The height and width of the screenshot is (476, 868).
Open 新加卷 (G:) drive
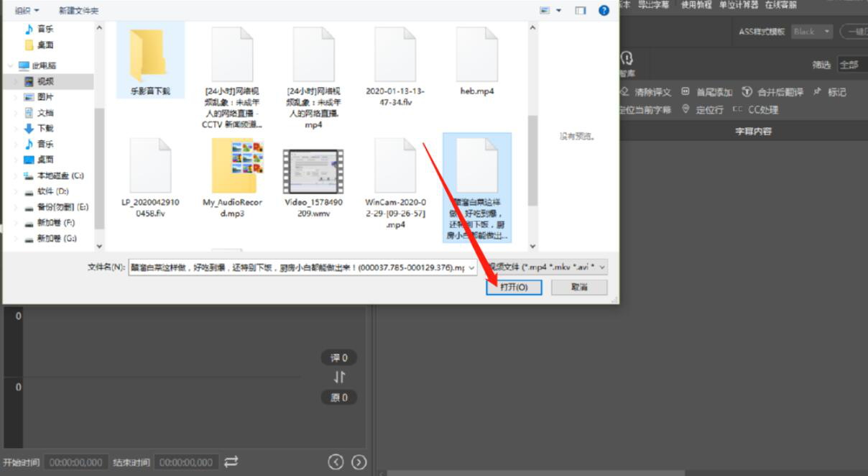[x=50, y=238]
